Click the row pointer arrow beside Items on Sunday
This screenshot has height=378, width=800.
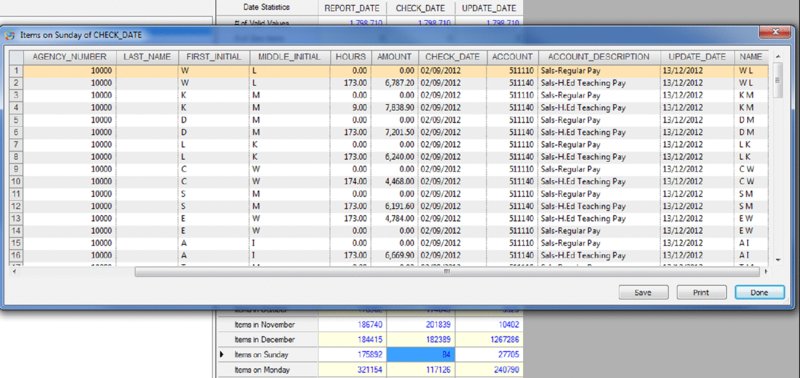tap(222, 354)
